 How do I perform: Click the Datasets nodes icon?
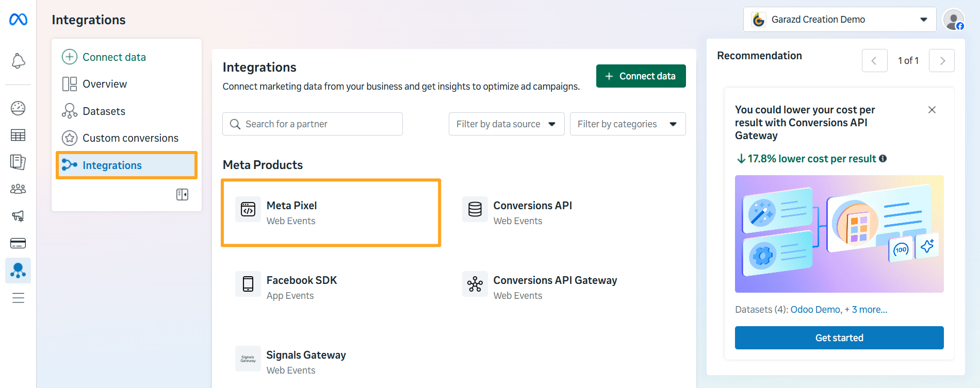click(x=70, y=111)
